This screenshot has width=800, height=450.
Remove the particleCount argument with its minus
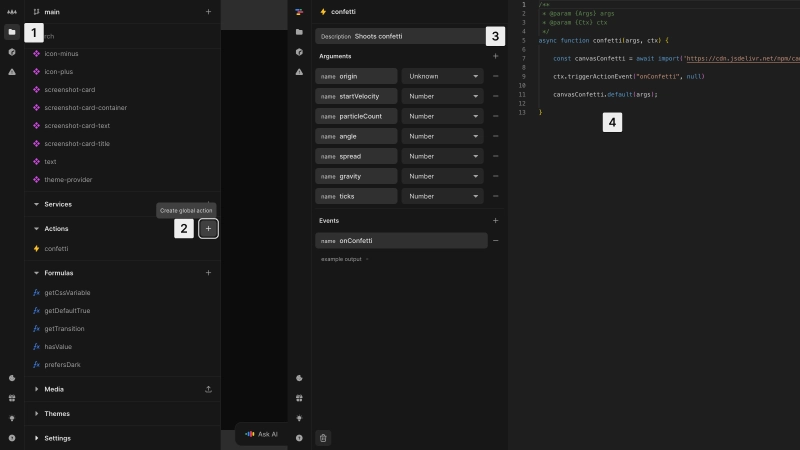[495, 116]
